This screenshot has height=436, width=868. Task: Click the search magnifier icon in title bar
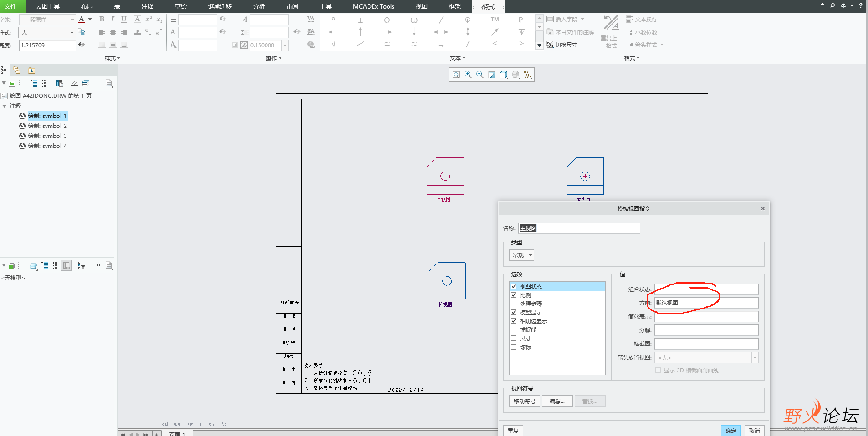point(832,5)
